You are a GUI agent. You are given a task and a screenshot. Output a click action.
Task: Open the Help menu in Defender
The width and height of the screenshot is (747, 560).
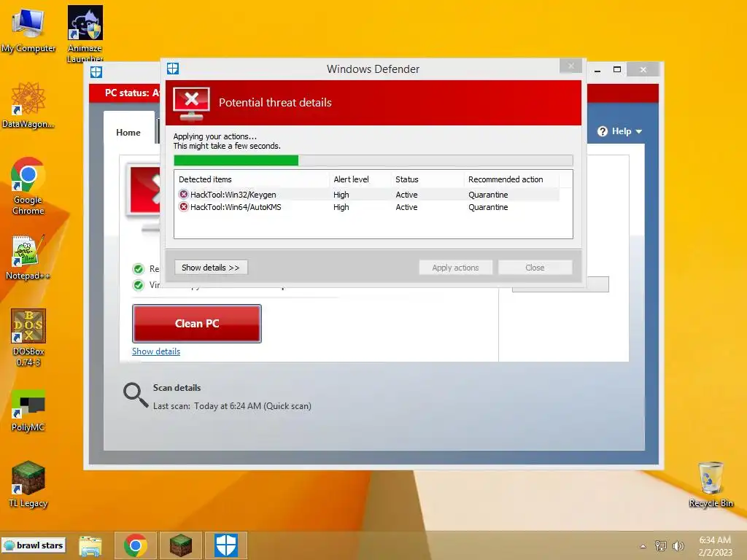point(620,131)
